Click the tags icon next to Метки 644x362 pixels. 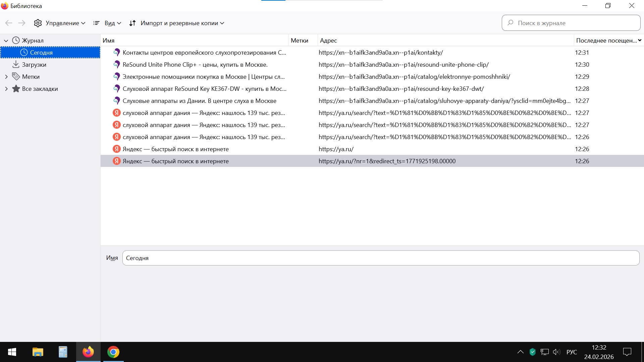click(x=16, y=76)
